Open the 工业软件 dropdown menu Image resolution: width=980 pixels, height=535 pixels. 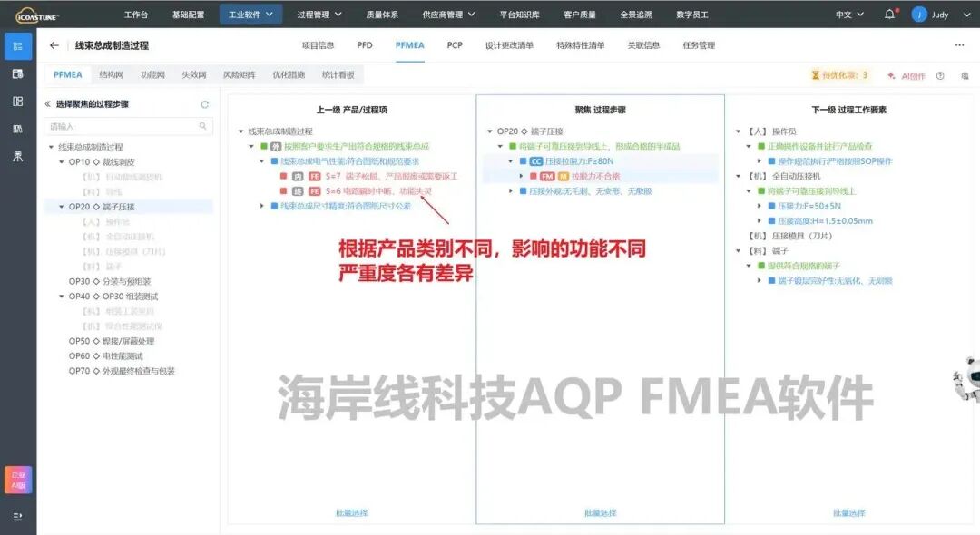click(x=250, y=15)
